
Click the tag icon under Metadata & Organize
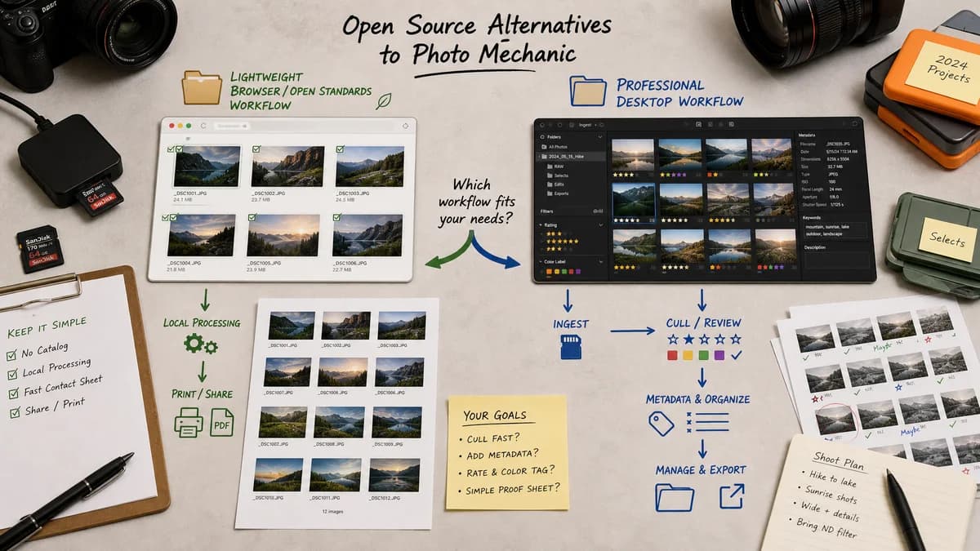click(x=661, y=422)
